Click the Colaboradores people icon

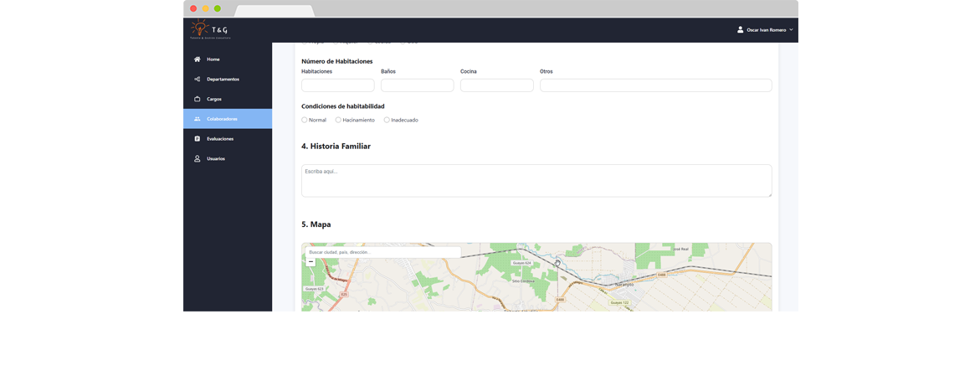tap(198, 119)
